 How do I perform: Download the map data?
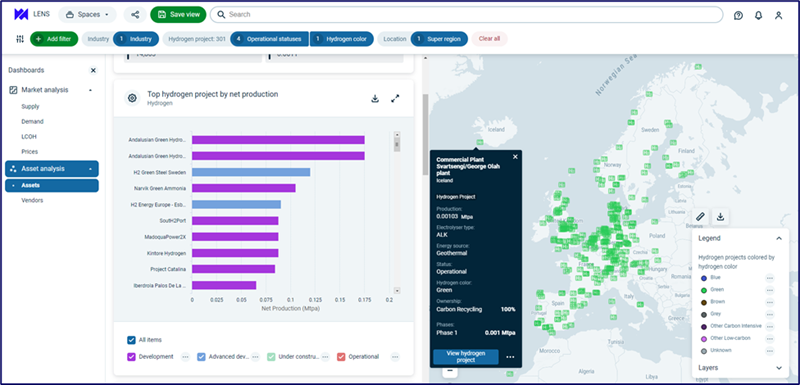coord(720,217)
